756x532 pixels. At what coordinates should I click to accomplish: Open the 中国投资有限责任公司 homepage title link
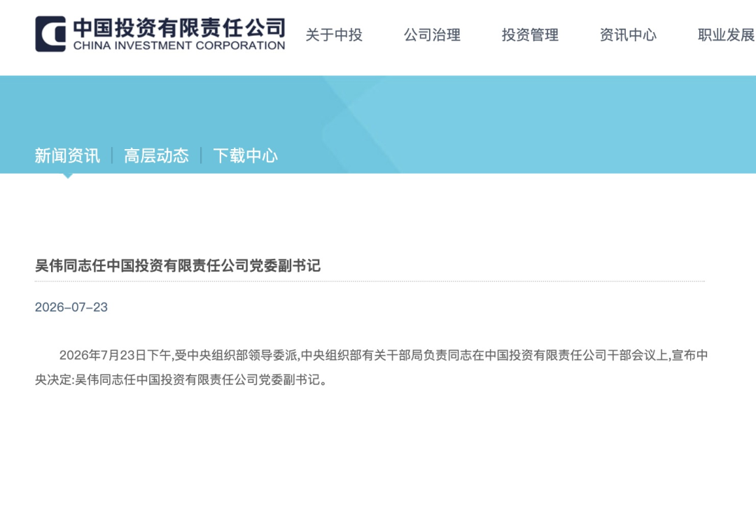179,28
